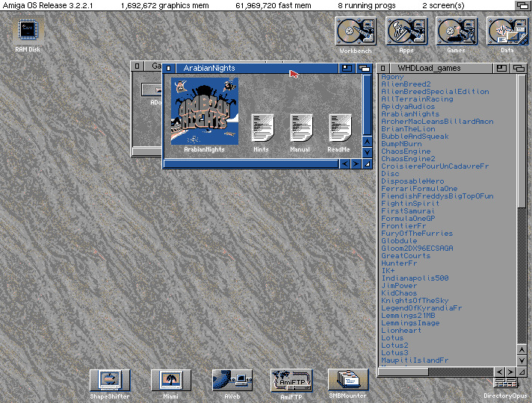Select Agony in the games list
The width and height of the screenshot is (532, 403).
click(x=392, y=77)
